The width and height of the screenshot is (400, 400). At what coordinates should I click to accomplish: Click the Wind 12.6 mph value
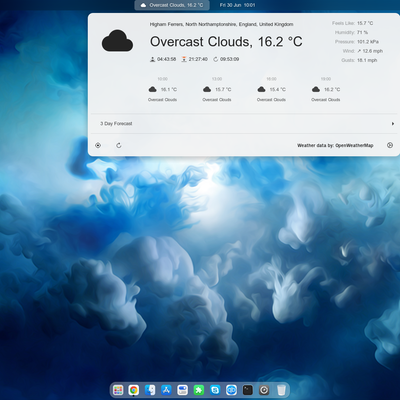(370, 51)
